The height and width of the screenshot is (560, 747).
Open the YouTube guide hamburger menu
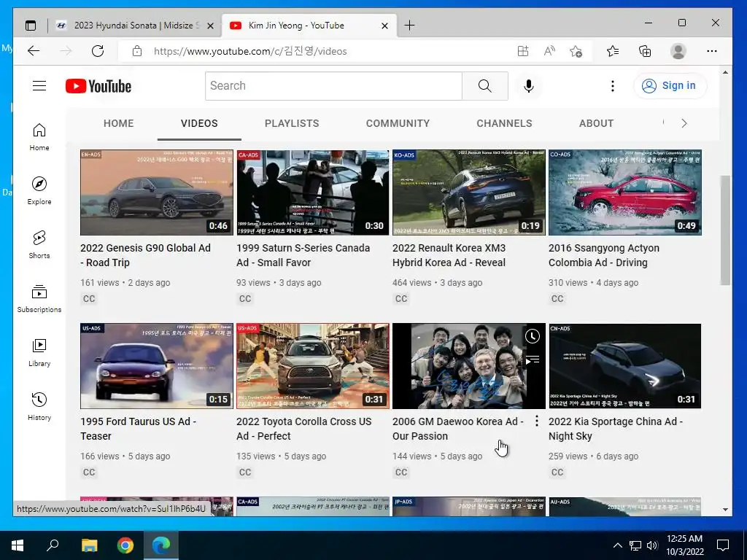coord(39,86)
